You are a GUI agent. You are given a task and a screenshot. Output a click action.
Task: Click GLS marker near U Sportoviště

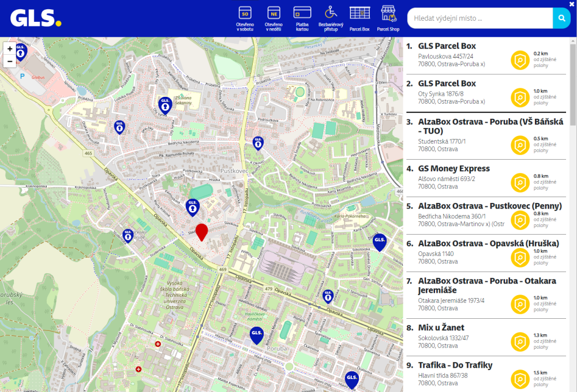[x=328, y=296]
